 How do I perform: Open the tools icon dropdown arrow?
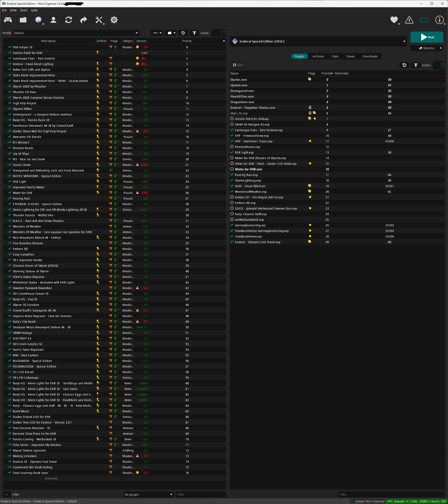tap(104, 24)
